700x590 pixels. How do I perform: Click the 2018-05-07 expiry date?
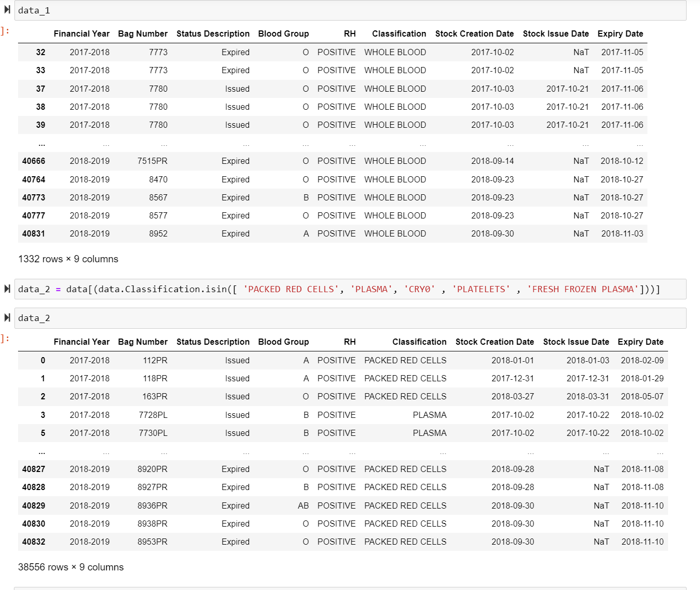642,396
